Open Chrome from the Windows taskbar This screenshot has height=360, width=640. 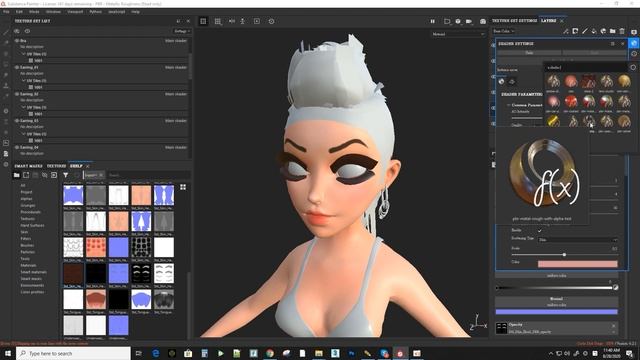click(x=270, y=353)
